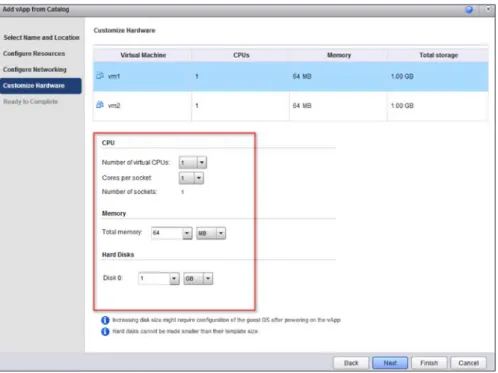Click the Finish button
Screen dimensions: 498x373
(x=429, y=363)
